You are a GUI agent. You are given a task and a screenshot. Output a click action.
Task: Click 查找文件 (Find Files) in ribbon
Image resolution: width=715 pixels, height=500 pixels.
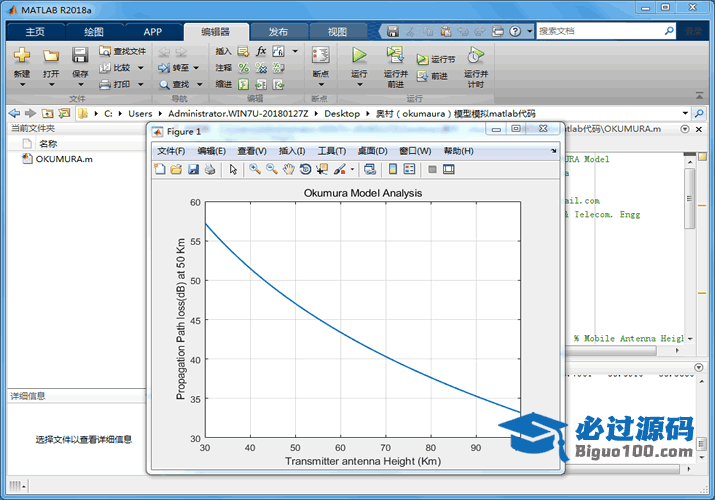tap(123, 51)
